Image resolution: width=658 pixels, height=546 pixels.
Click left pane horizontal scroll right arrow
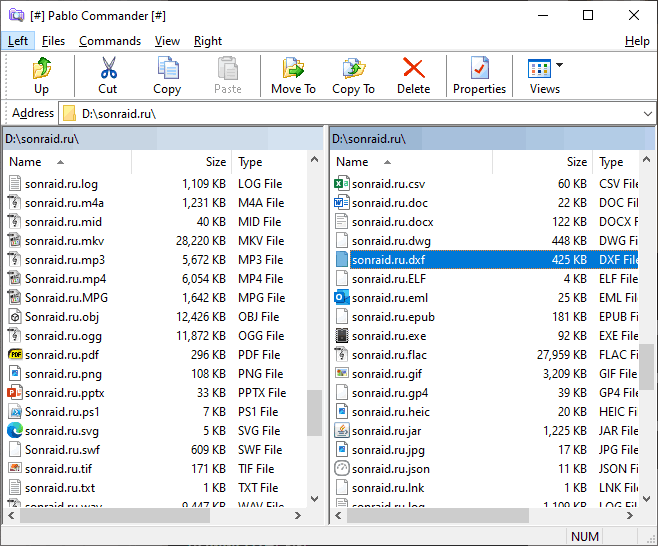coord(298,515)
